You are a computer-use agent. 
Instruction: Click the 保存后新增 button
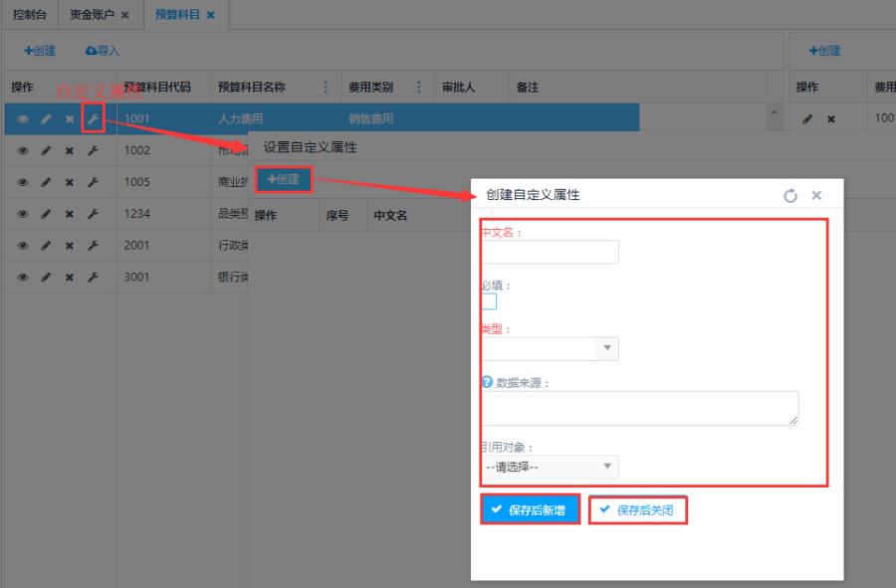coord(530,509)
